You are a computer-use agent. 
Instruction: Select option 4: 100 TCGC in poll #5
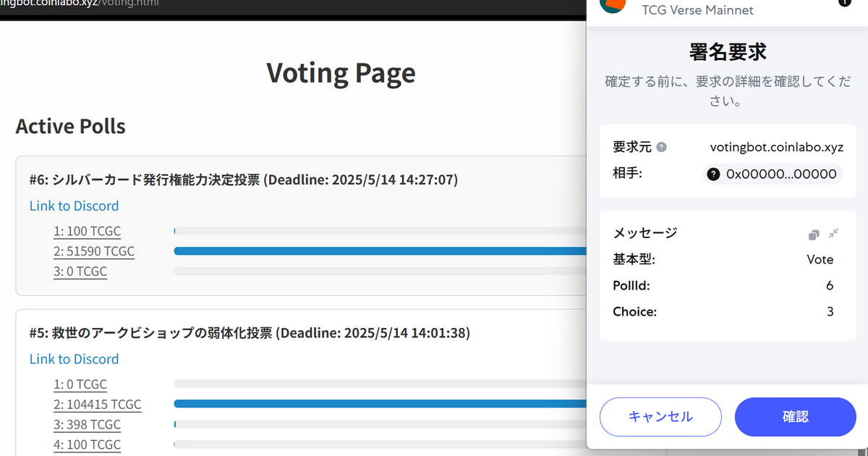[87, 444]
